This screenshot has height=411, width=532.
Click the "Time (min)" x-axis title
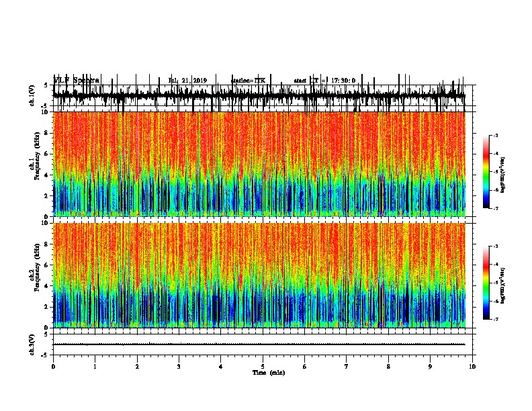269,373
